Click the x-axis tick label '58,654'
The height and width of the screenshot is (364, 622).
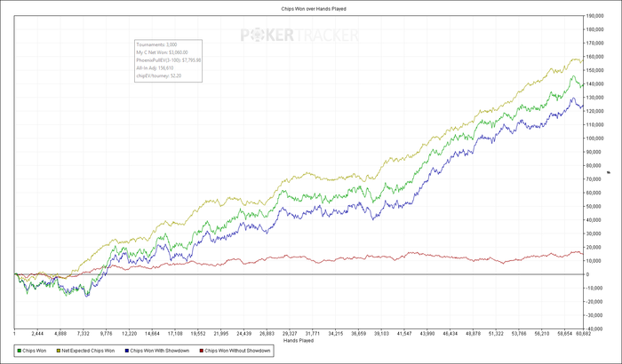tap(565, 334)
